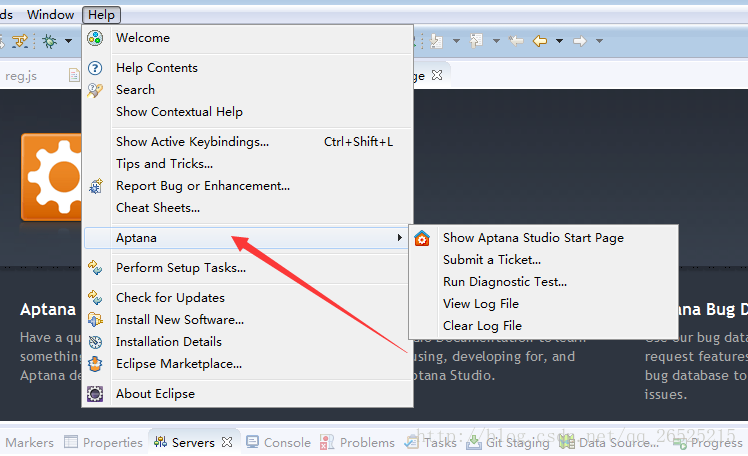Click the Search help icon
This screenshot has width=748, height=456.
95,90
